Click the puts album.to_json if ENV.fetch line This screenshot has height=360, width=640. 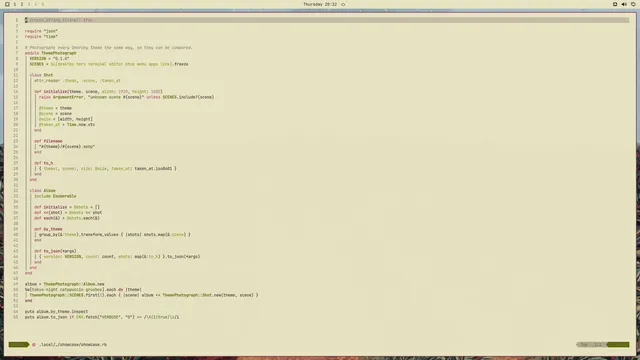(102, 317)
